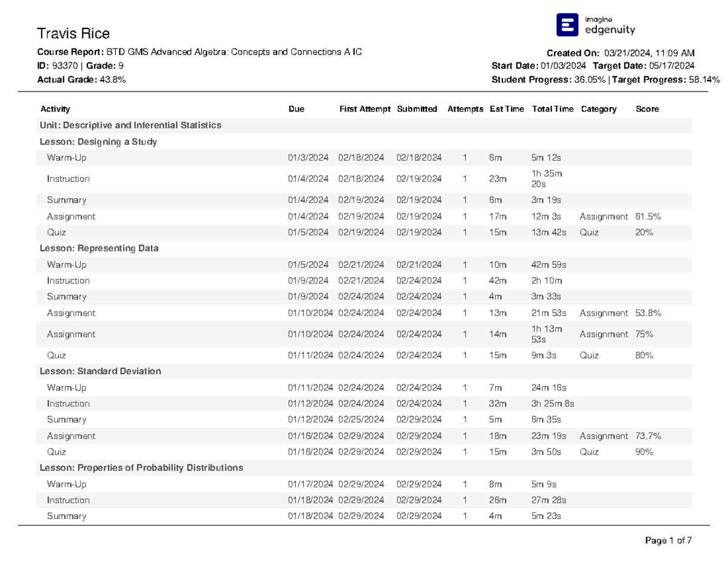Select the First Attempt column header
Image resolution: width=728 pixels, height=562 pixels.
(x=365, y=109)
